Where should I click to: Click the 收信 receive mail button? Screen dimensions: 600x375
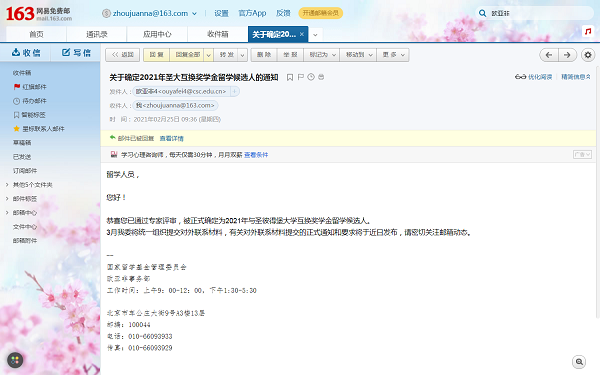point(26,52)
